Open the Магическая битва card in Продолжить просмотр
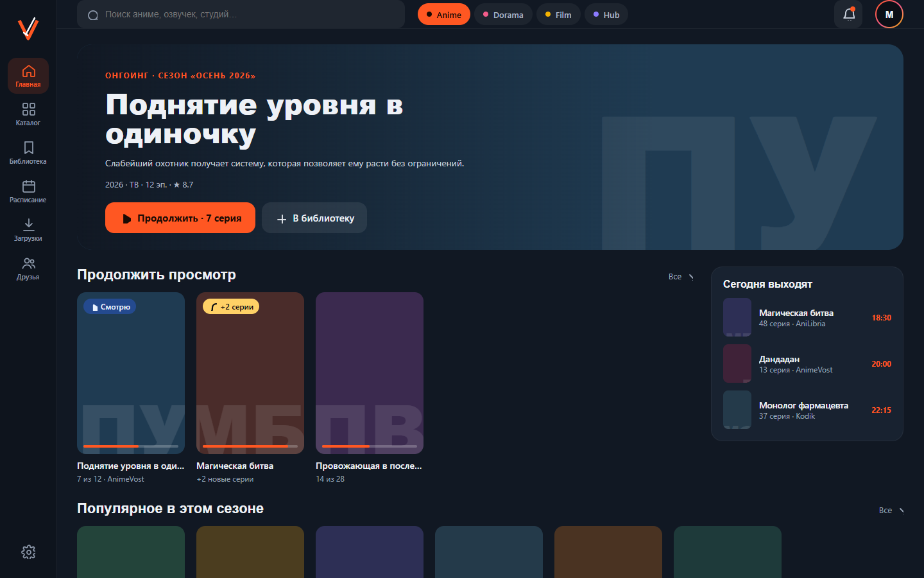The width and height of the screenshot is (924, 578). coord(250,373)
